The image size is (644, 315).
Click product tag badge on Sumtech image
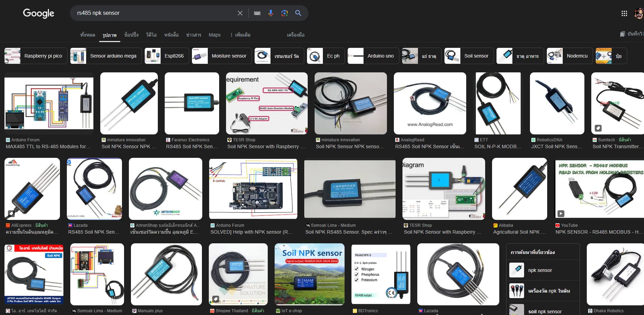point(598,128)
